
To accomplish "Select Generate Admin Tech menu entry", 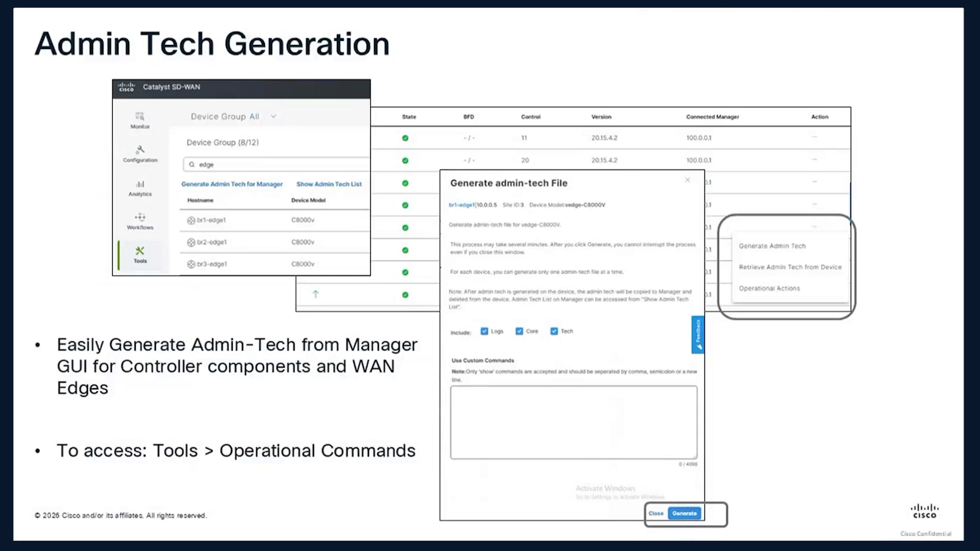I will pos(772,246).
